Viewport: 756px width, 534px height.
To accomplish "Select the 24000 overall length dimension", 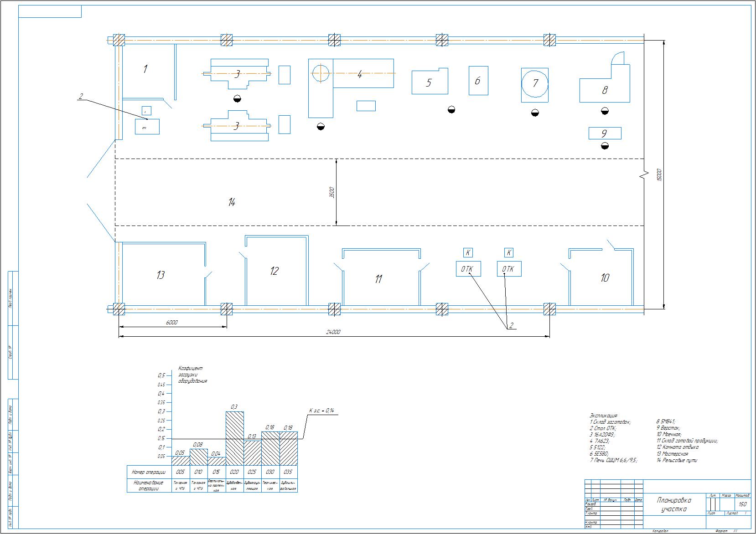I will pyautogui.click(x=333, y=332).
